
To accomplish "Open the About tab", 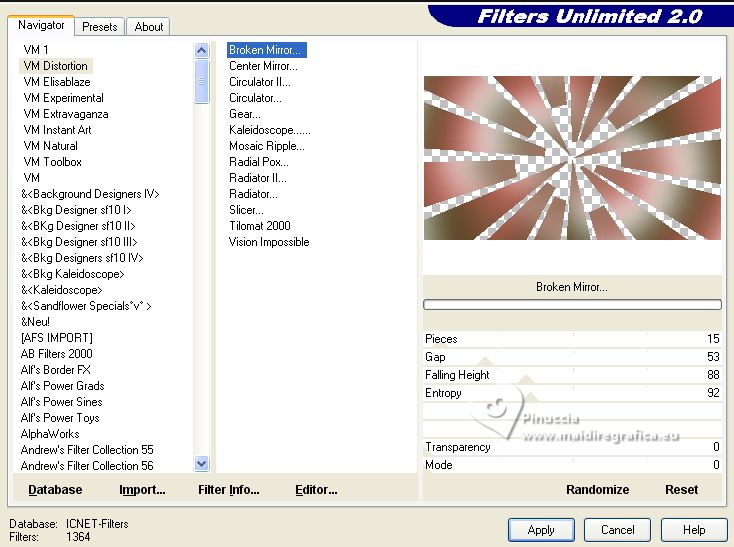I will coord(149,27).
